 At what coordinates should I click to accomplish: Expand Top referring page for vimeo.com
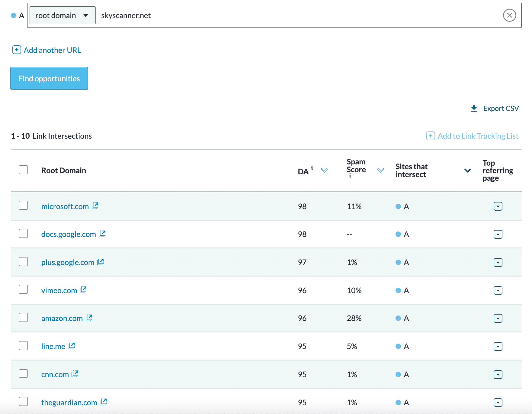click(x=498, y=290)
